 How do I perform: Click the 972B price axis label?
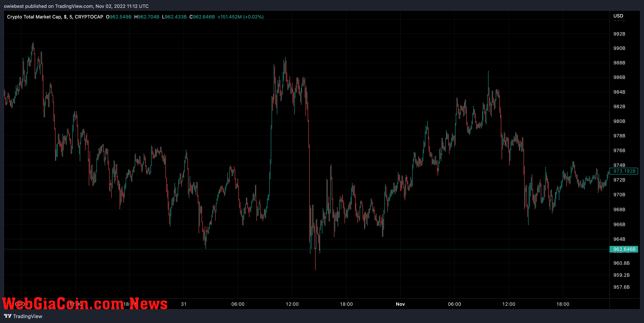click(619, 180)
